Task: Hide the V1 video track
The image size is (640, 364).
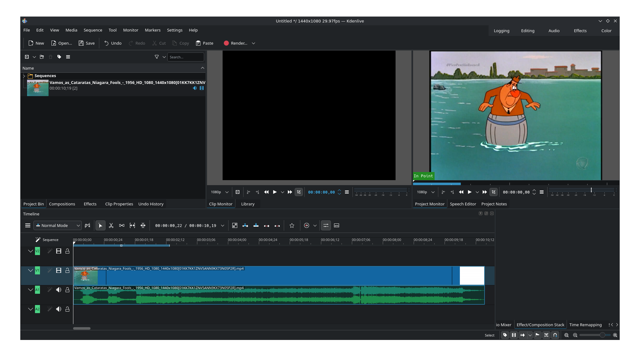Action: tap(59, 270)
